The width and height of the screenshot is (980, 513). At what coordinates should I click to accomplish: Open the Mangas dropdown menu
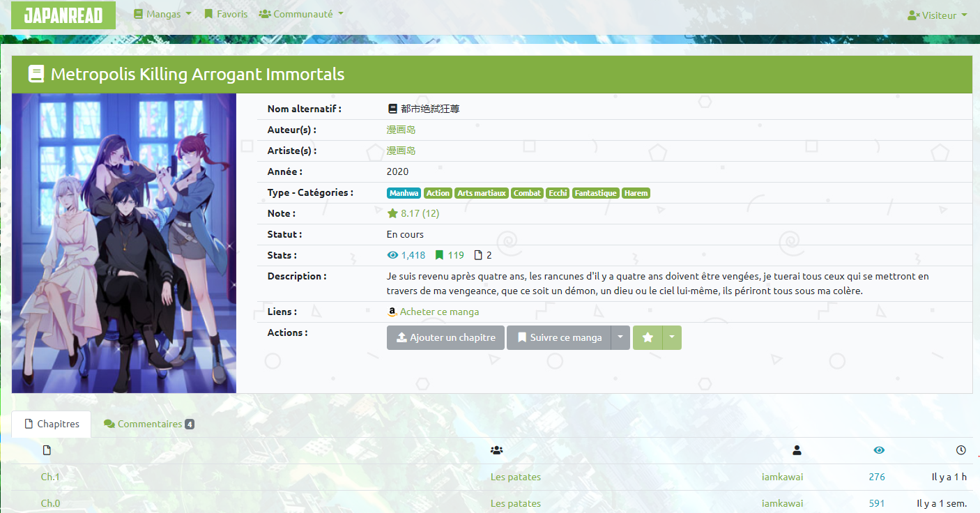(x=162, y=14)
